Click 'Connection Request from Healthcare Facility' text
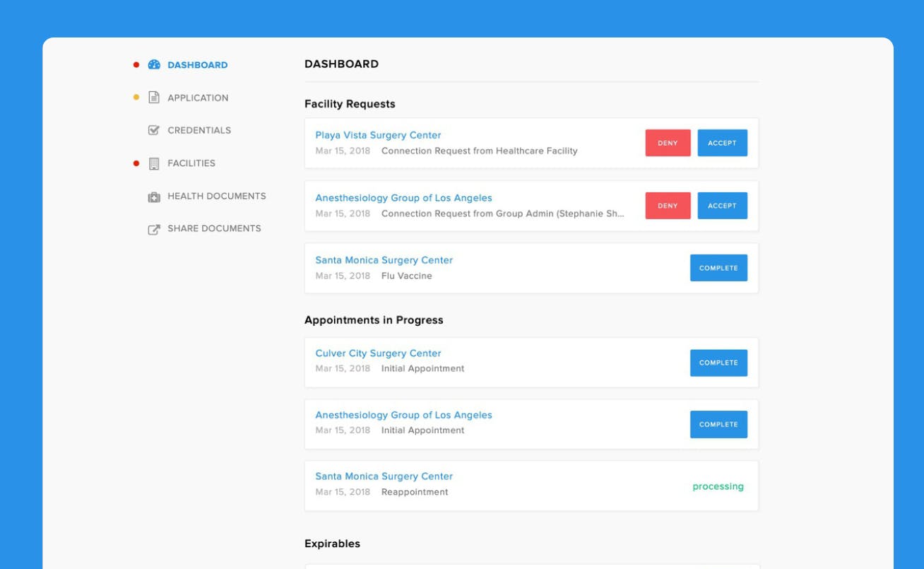This screenshot has height=569, width=924. [x=479, y=151]
